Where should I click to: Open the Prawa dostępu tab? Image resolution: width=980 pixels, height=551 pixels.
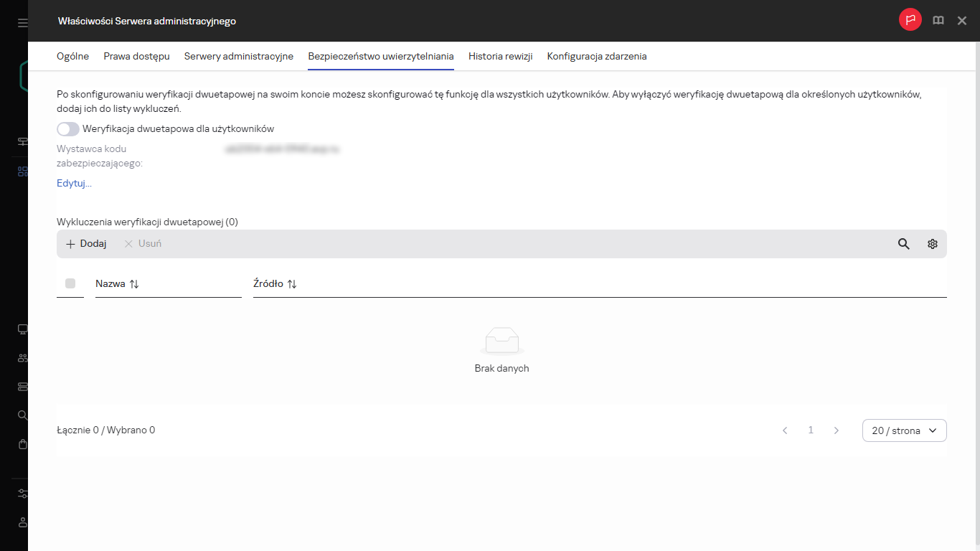(136, 56)
